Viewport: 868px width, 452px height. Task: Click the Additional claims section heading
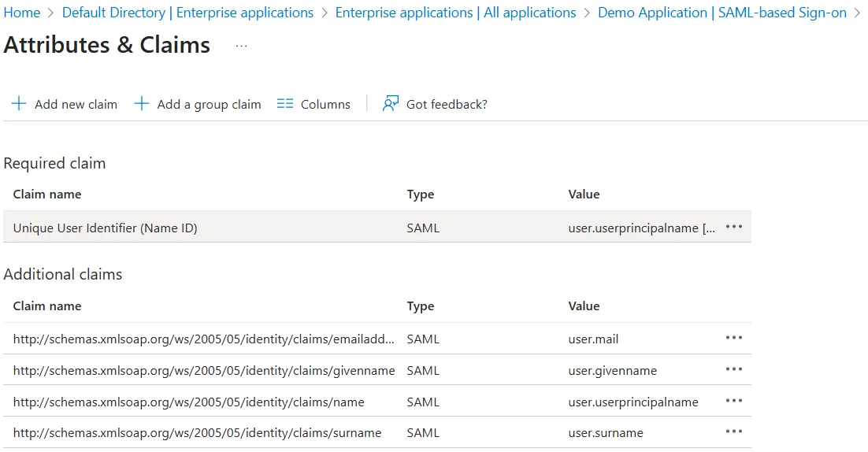click(62, 274)
